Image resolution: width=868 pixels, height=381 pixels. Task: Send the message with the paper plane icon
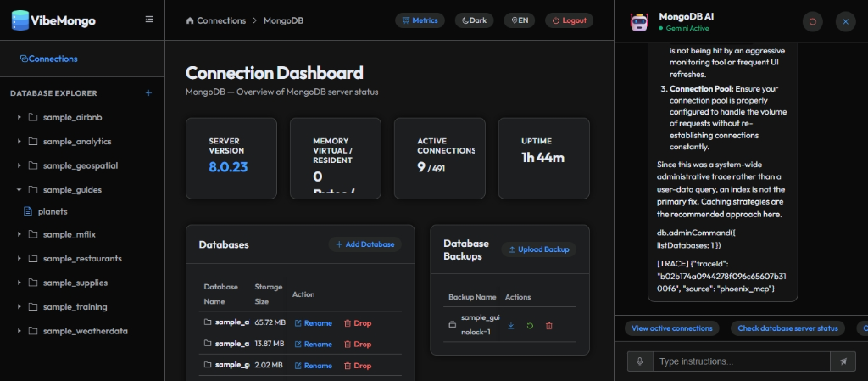click(843, 361)
